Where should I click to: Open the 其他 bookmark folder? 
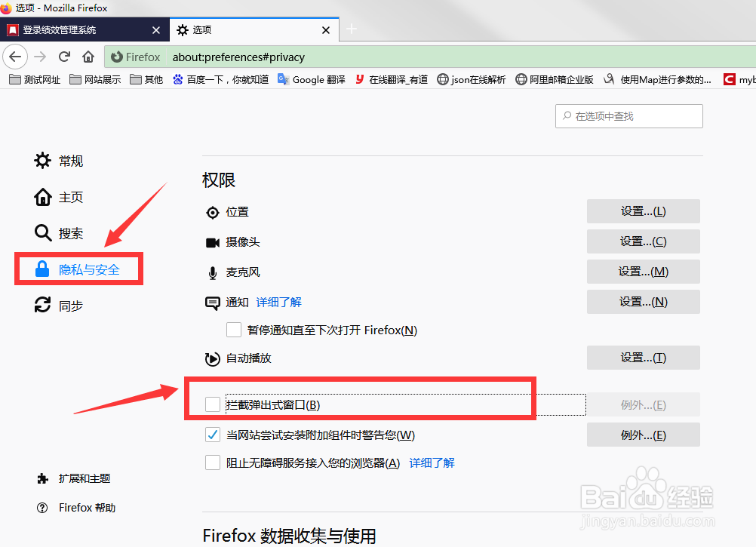146,79
